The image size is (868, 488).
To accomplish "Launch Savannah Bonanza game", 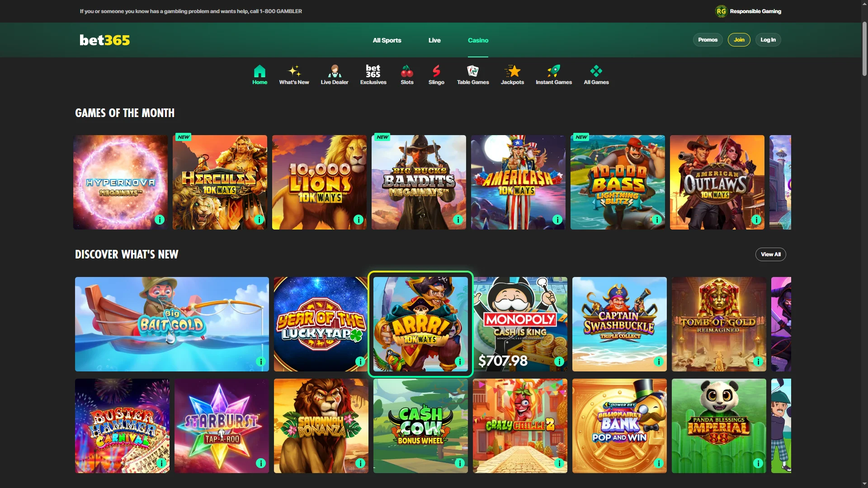I will click(321, 426).
